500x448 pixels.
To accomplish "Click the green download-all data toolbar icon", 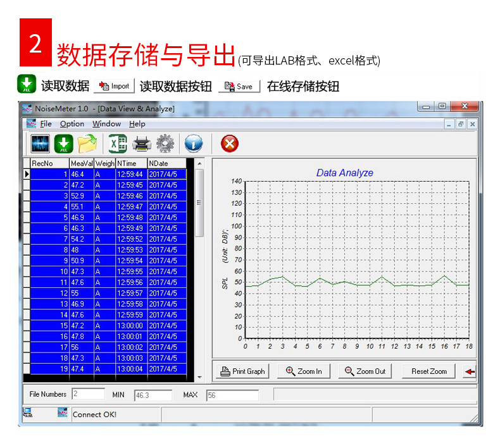I will tap(63, 144).
